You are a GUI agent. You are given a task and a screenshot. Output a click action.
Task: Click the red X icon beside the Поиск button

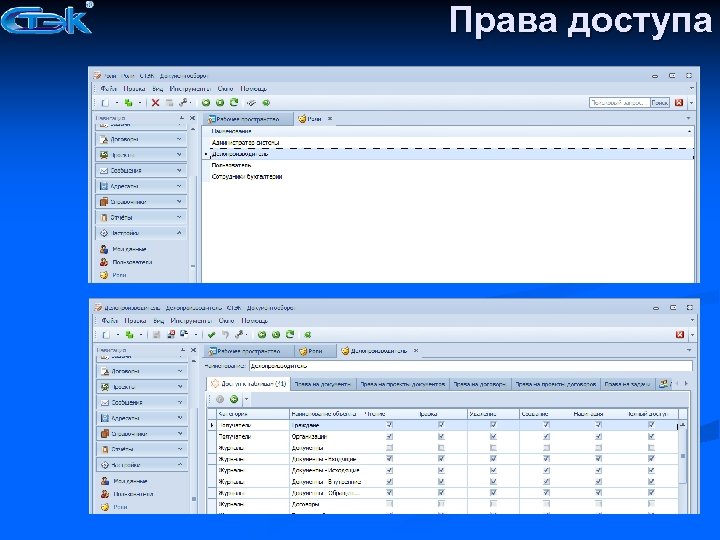click(679, 102)
